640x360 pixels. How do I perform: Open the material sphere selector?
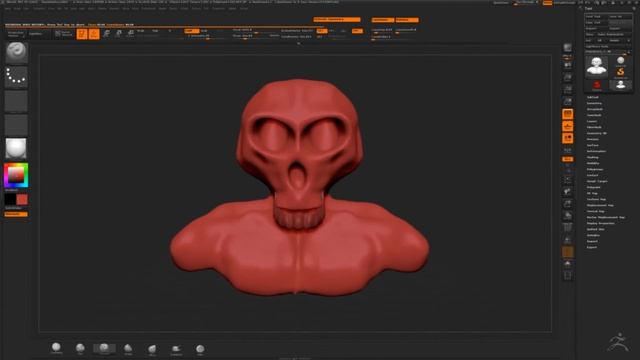pos(16,148)
